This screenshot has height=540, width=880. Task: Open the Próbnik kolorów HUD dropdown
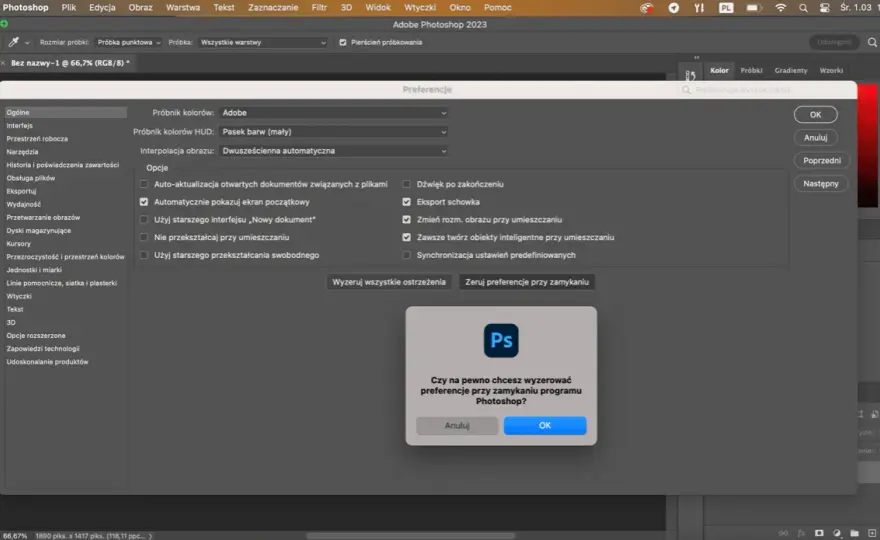coord(334,132)
